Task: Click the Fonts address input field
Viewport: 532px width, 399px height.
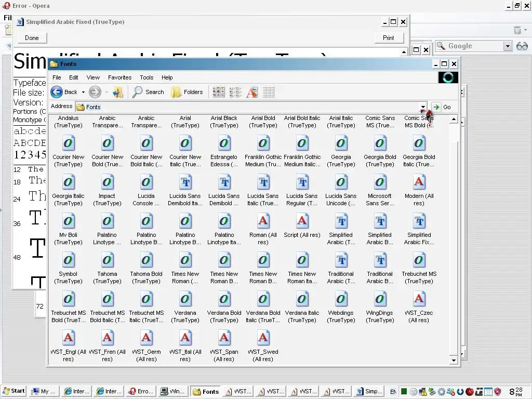Action: [247, 107]
